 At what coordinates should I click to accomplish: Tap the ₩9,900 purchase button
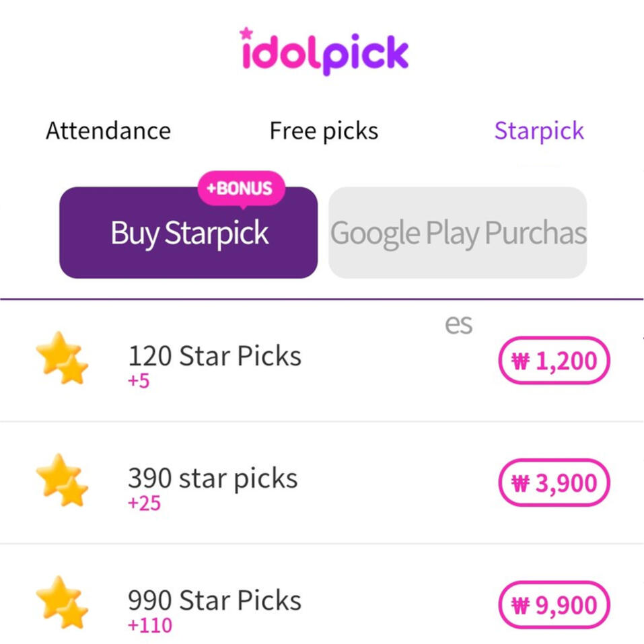tap(554, 605)
